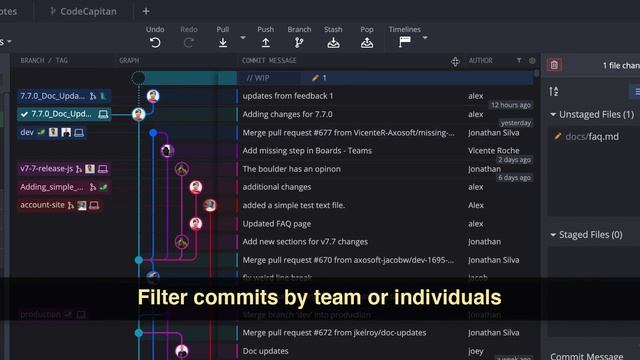
Task: Click avatar node for 'The boulder has an opinon'
Action: click(182, 169)
